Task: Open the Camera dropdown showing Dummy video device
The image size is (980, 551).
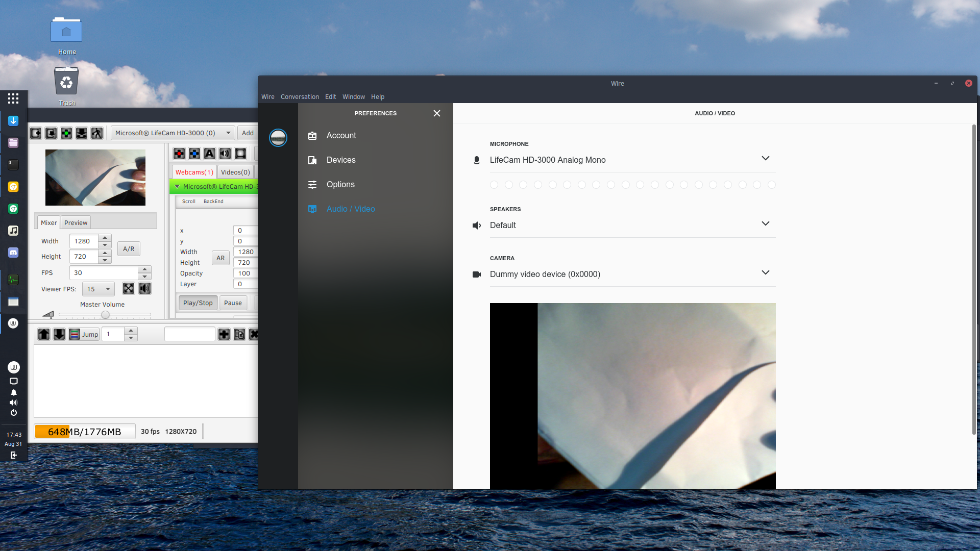Action: [766, 272]
